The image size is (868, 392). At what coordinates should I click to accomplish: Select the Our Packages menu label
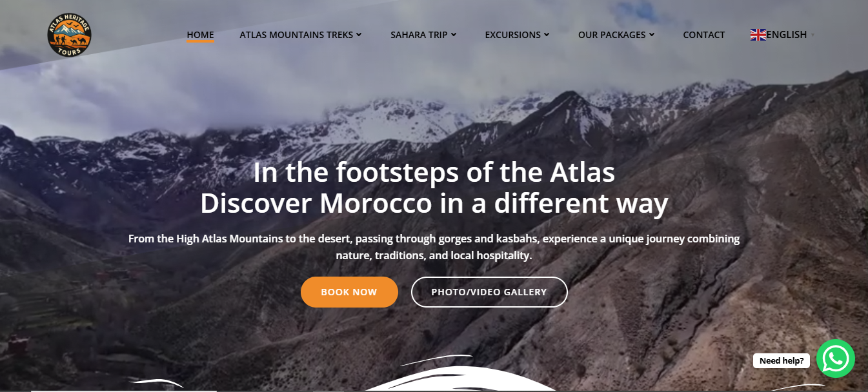coord(612,35)
